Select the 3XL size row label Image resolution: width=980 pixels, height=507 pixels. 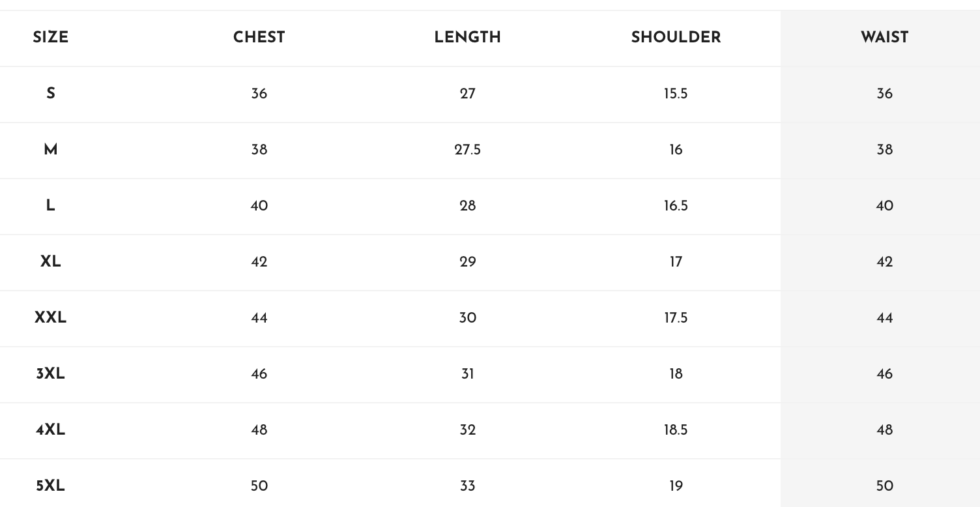coord(51,374)
